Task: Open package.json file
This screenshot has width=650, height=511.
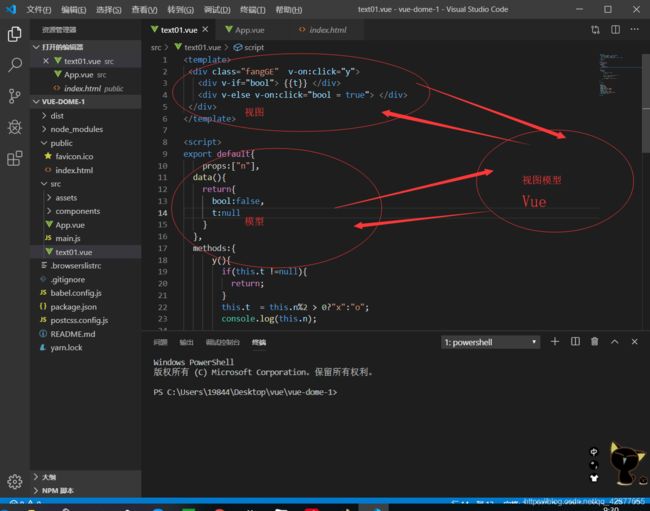Action: (86, 307)
